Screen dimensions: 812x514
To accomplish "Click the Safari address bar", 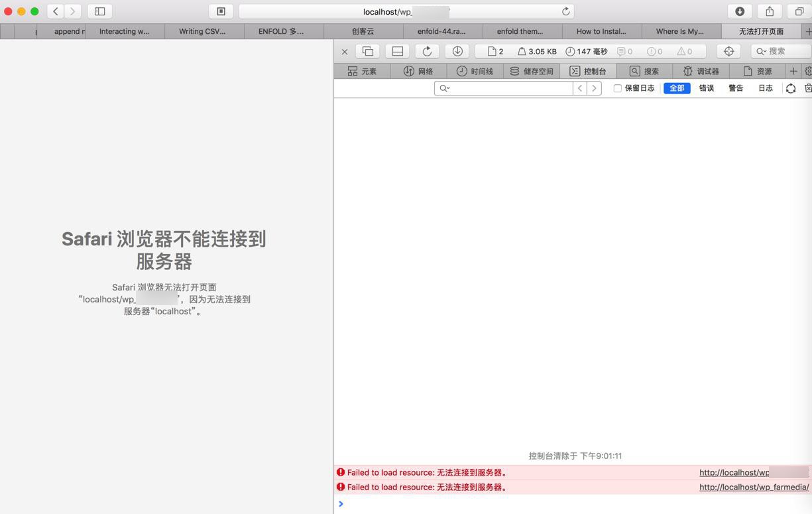I will coord(406,11).
